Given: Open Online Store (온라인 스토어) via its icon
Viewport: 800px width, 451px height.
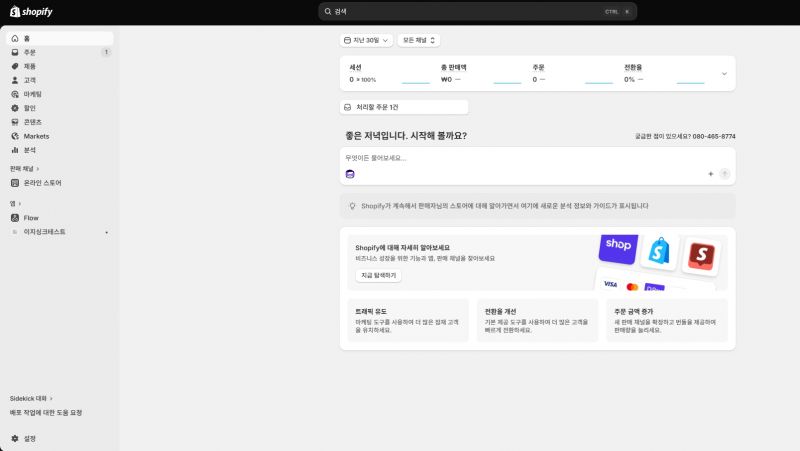Looking at the screenshot, I should (x=15, y=183).
